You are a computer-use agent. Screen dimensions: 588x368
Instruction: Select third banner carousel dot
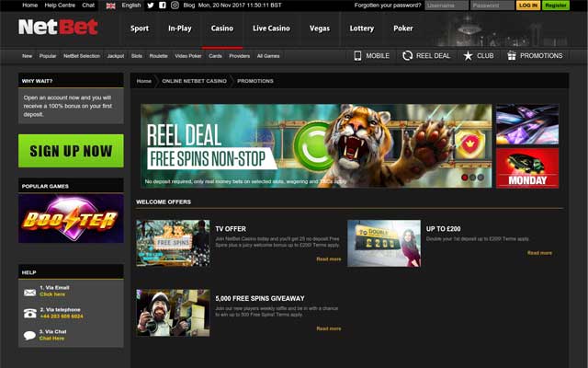click(481, 178)
